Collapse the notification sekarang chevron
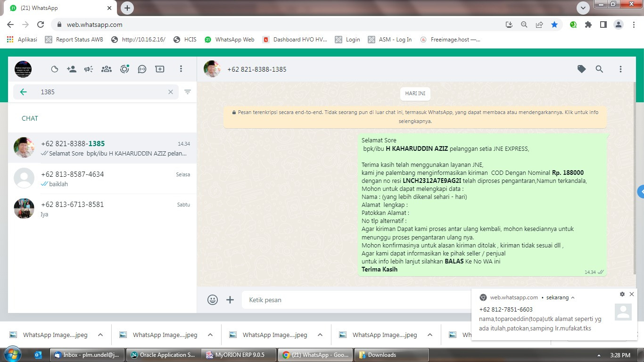The height and width of the screenshot is (362, 644). point(573,298)
